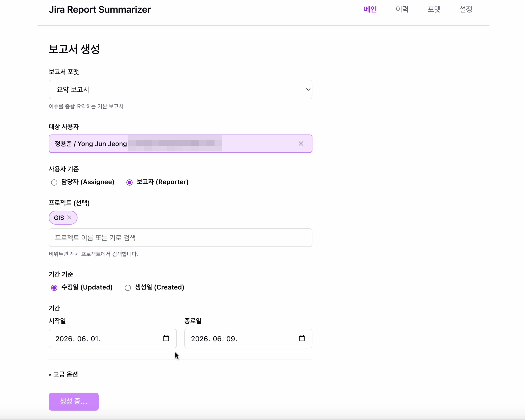Open the 포맷 tab

pyautogui.click(x=434, y=9)
